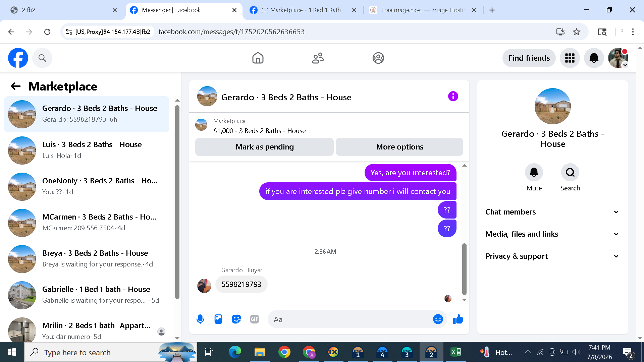The height and width of the screenshot is (362, 644).
Task: Open Gabrielle 1 Bed 1 bath conversation
Action: pos(87,295)
